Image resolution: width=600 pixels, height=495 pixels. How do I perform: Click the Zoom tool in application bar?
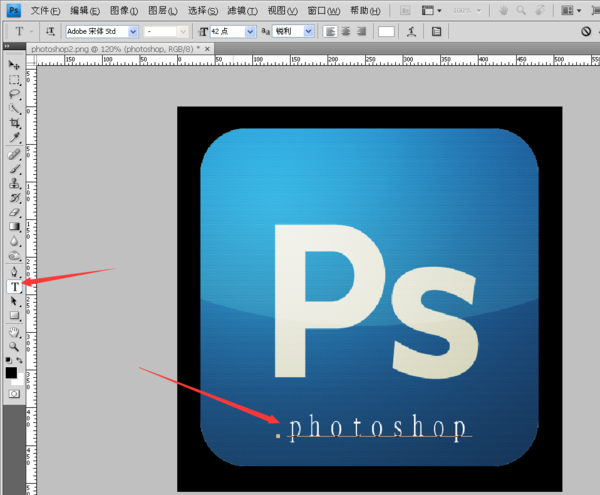[x=521, y=10]
